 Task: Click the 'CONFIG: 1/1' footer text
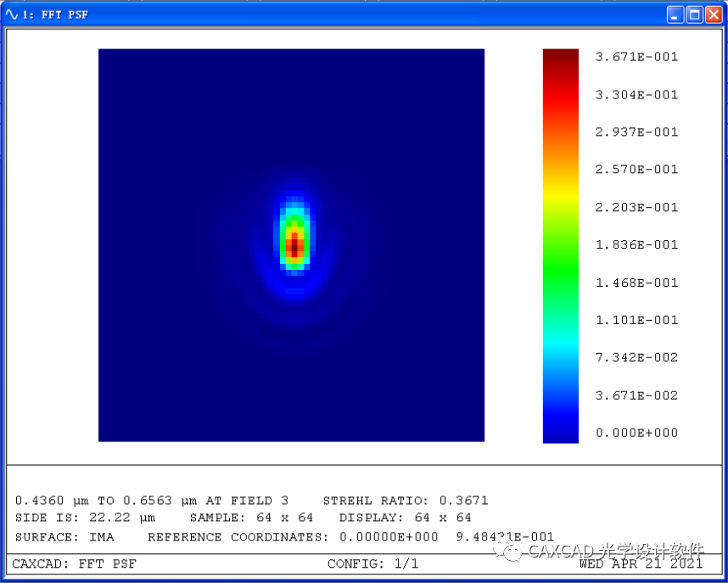point(372,563)
